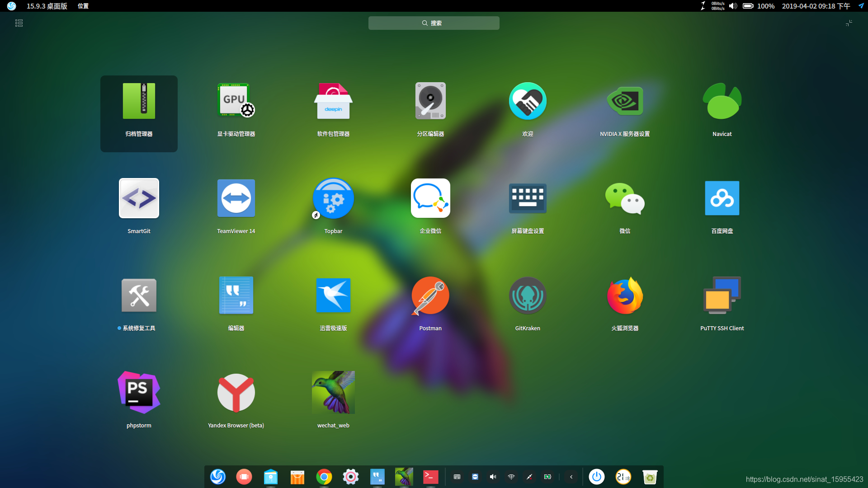Open app store shopping bag in dock

(x=297, y=477)
